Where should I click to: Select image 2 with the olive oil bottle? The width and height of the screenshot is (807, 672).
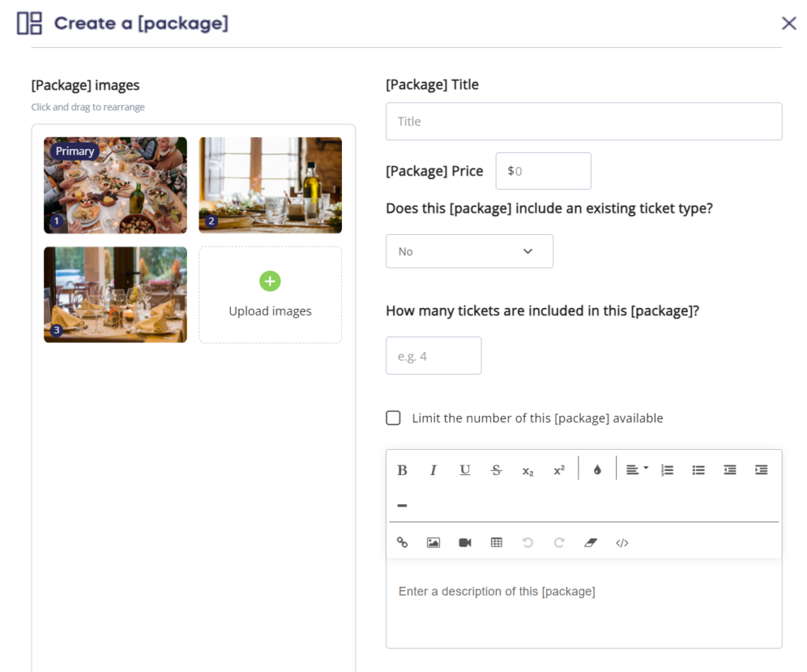tap(270, 185)
